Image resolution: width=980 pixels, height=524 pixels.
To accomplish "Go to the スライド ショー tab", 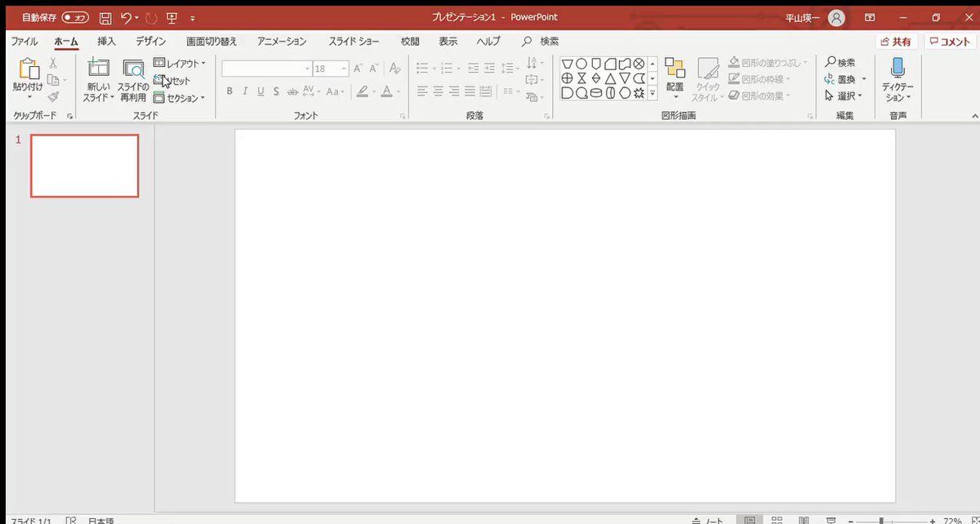I will (354, 41).
